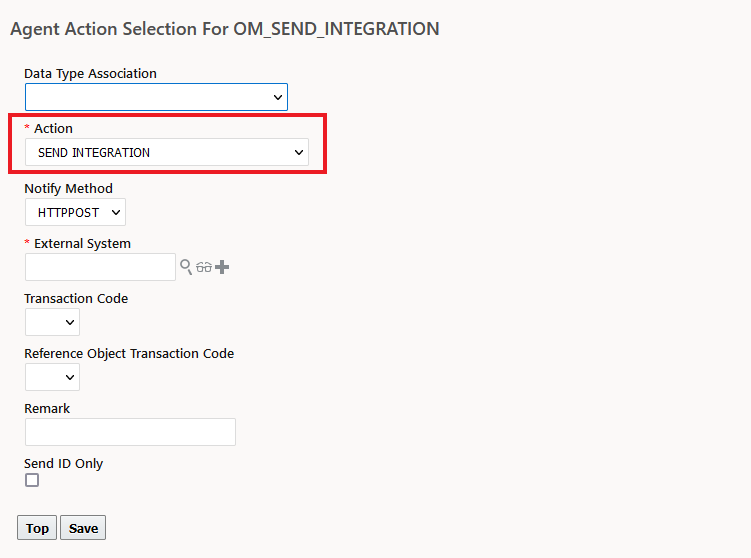Click the Remark field label
This screenshot has width=751, height=558.
47,408
